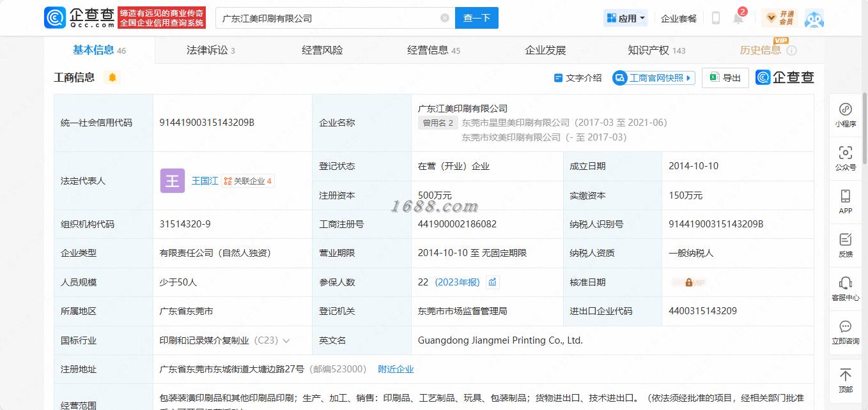Image resolution: width=868 pixels, height=410 pixels.
Task: Click the locked VIP icon for 核准日期
Action: (x=688, y=282)
